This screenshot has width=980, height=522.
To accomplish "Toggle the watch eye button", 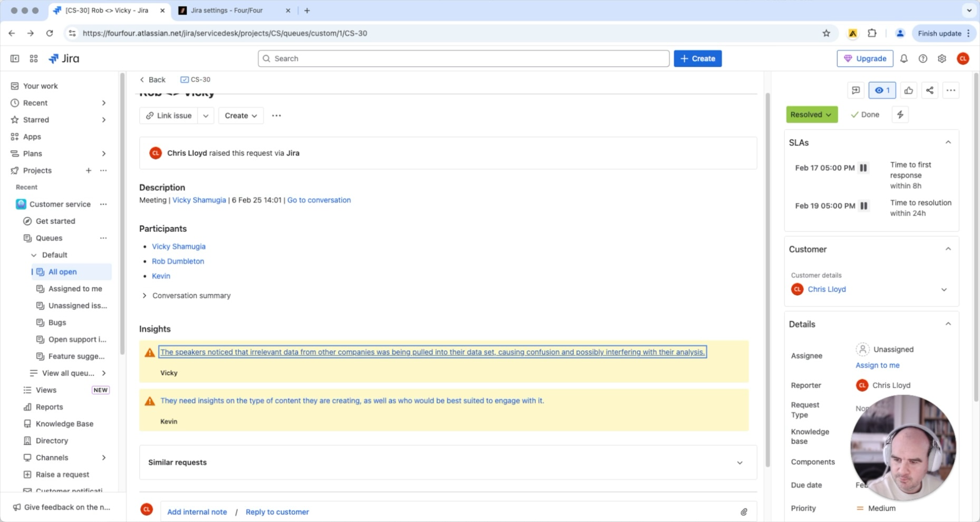I will coord(882,90).
